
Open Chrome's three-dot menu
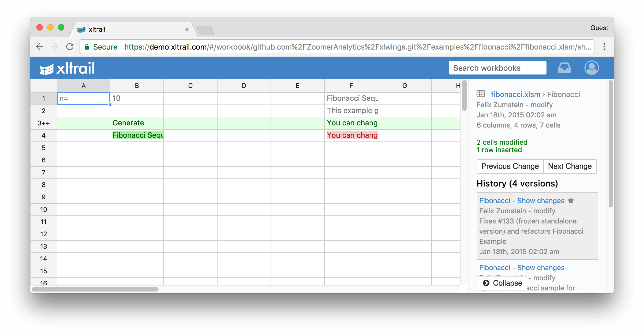(x=604, y=47)
